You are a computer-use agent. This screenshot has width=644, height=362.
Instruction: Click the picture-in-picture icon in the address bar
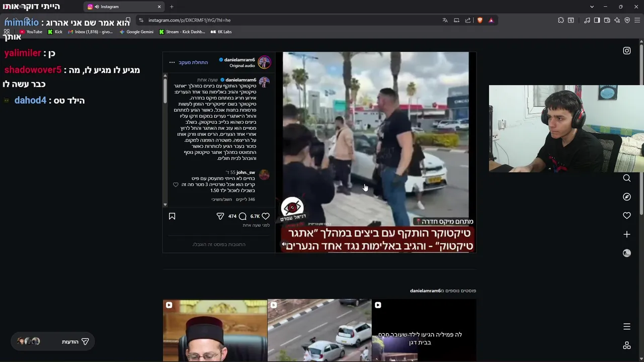(x=456, y=20)
